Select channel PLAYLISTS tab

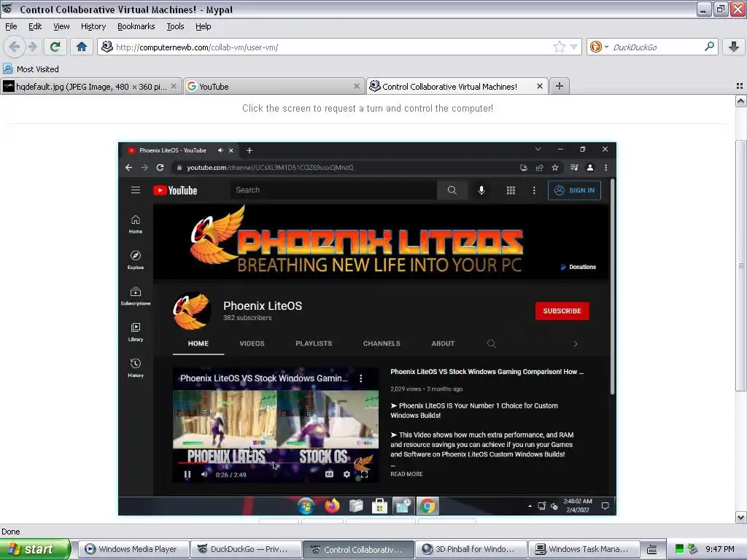314,343
